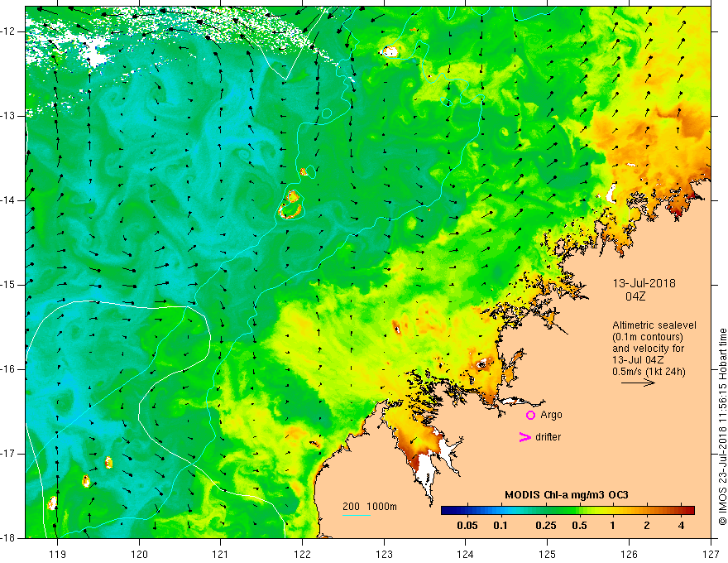728x563 pixels.
Task: Click latitude axis label "-12"
Action: tap(8, 31)
